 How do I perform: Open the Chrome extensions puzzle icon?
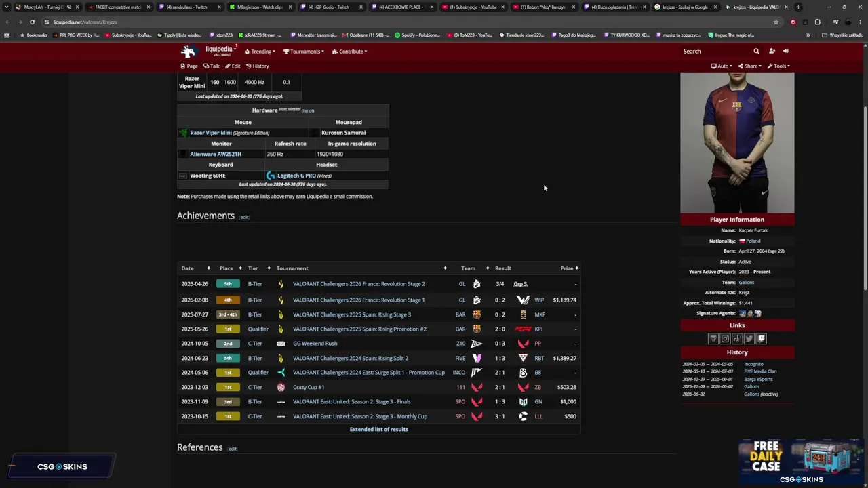click(817, 22)
